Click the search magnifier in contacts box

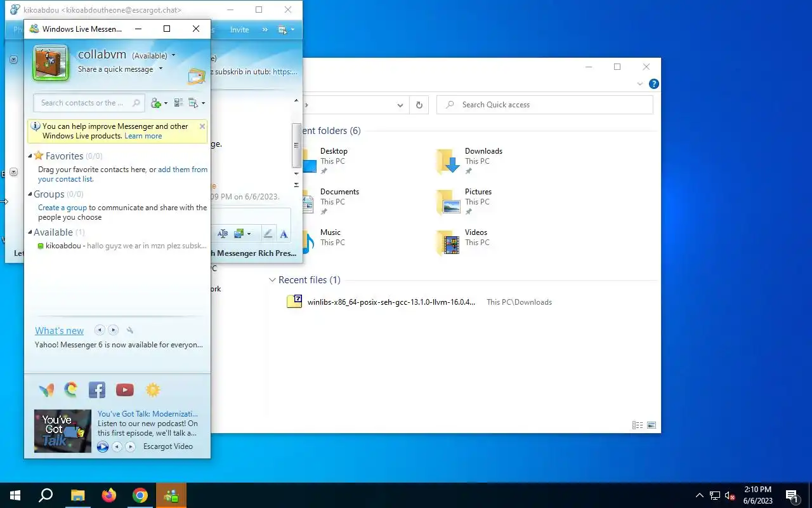136,103
